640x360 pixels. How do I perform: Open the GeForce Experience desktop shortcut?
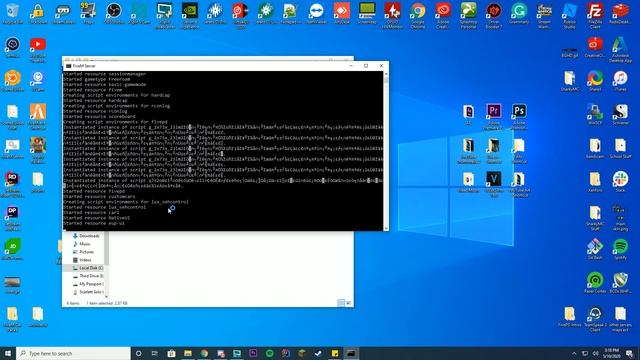coord(190,15)
